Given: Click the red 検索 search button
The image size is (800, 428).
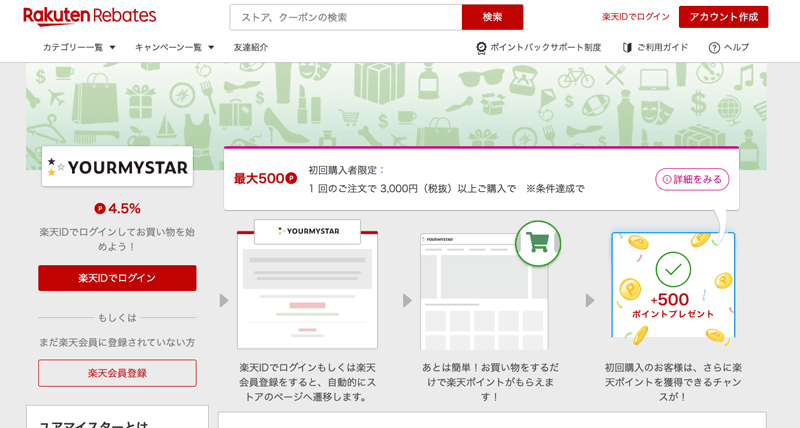Looking at the screenshot, I should click(x=492, y=17).
